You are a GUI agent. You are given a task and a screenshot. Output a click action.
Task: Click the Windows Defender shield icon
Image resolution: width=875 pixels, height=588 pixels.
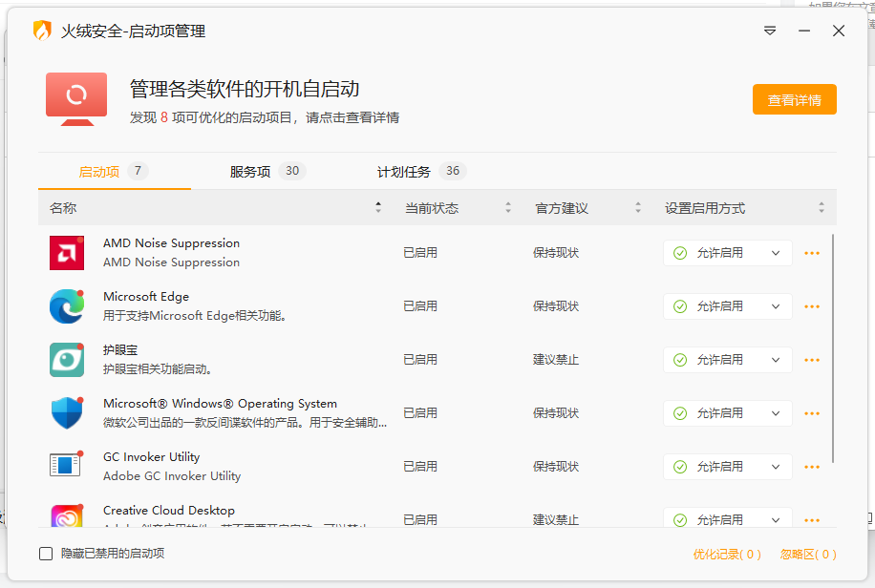pyautogui.click(x=66, y=413)
